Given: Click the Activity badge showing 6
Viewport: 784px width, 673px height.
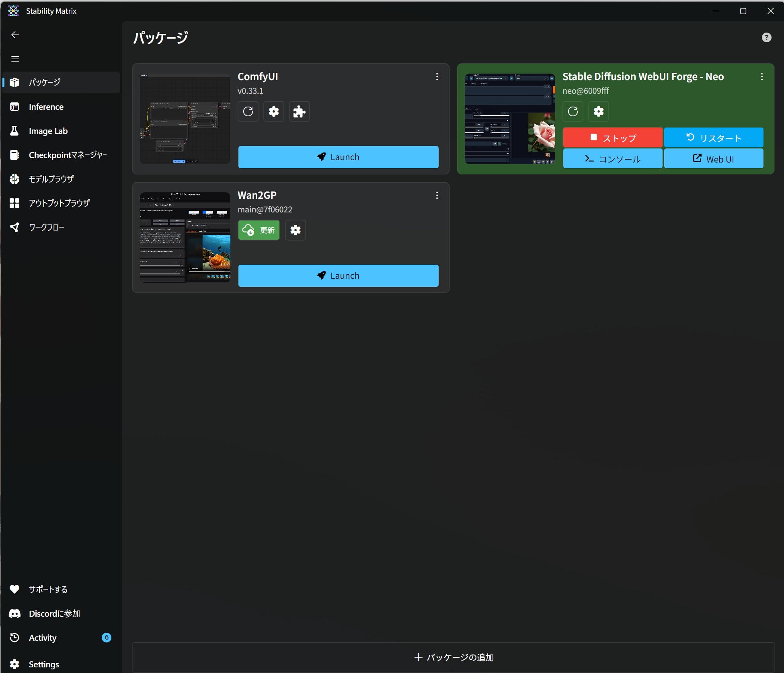Looking at the screenshot, I should [107, 637].
